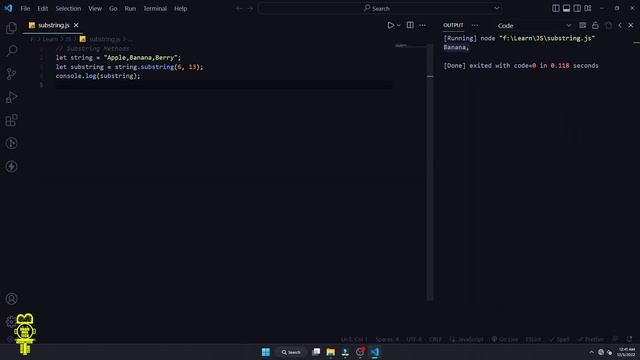Split the editor to the right
The image size is (640, 360).
tap(410, 25)
